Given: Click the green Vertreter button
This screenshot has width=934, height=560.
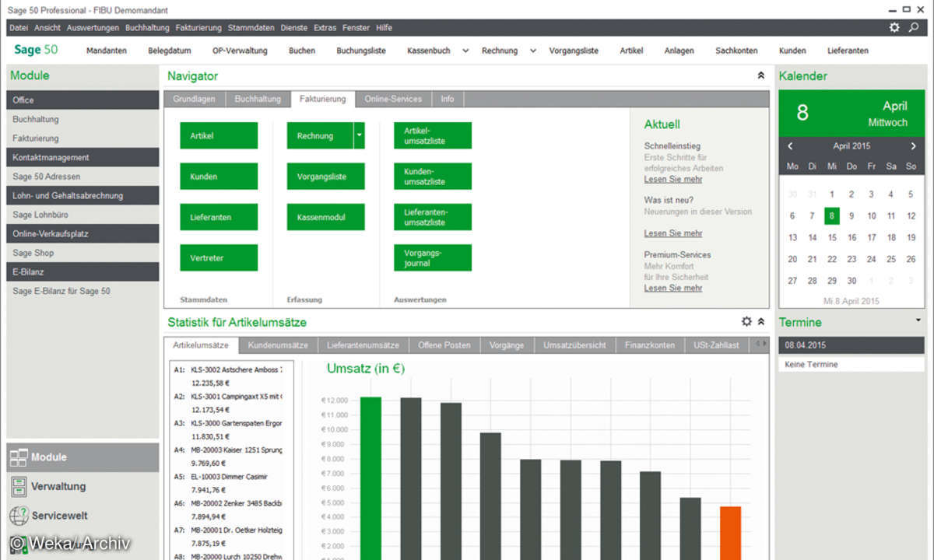Looking at the screenshot, I should point(219,258).
